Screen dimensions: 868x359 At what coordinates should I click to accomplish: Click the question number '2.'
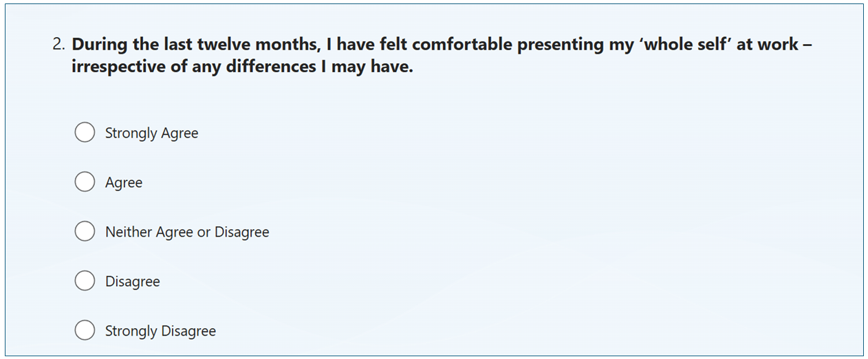coord(59,45)
